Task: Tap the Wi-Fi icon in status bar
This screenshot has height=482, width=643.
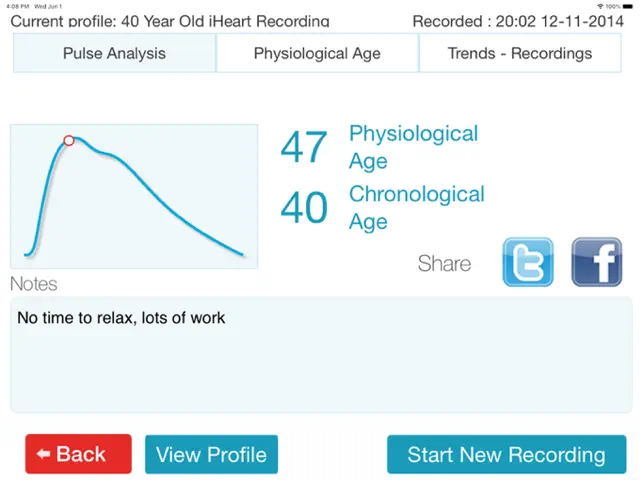Action: point(600,6)
